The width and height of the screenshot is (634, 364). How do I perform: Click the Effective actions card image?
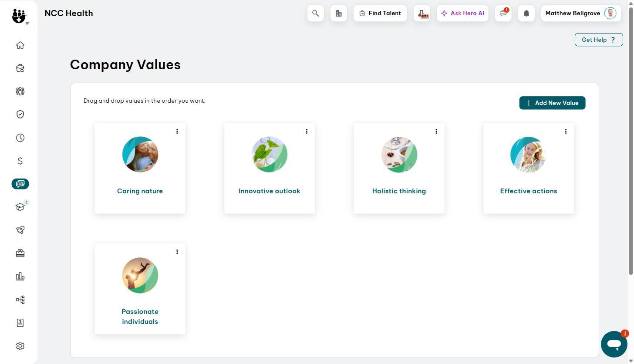click(529, 155)
